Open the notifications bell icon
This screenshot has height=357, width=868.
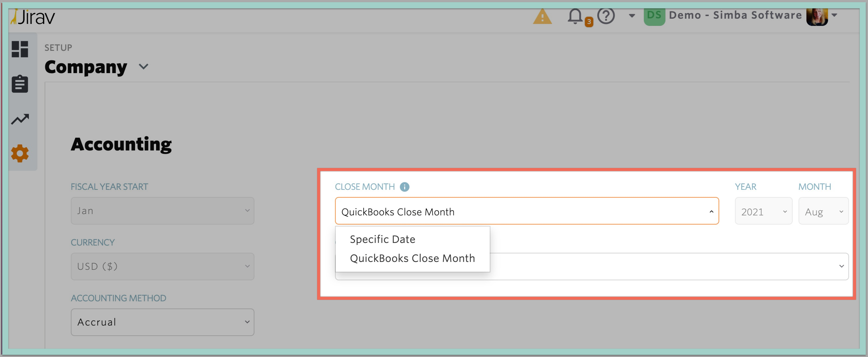[x=575, y=16]
